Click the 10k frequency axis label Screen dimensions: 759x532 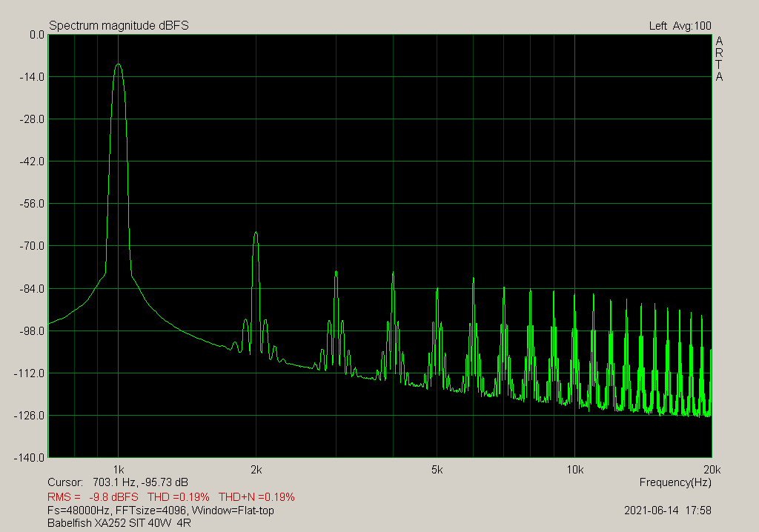(574, 470)
